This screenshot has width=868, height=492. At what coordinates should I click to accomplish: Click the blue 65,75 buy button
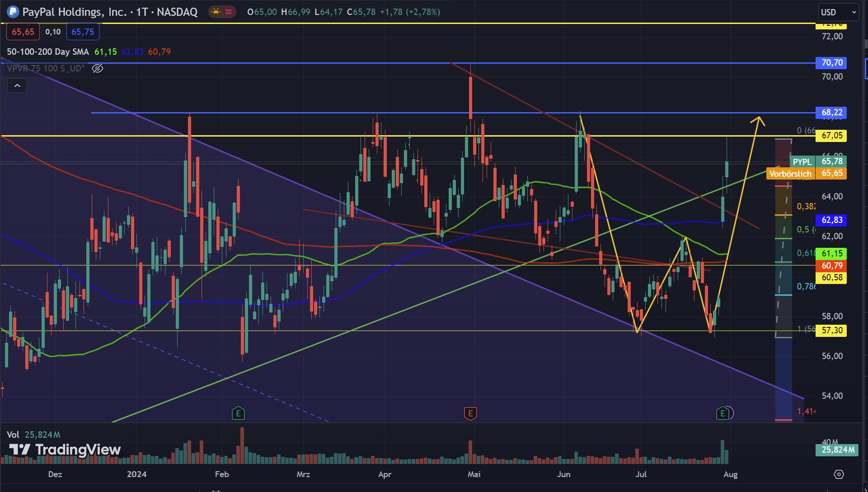tap(83, 32)
